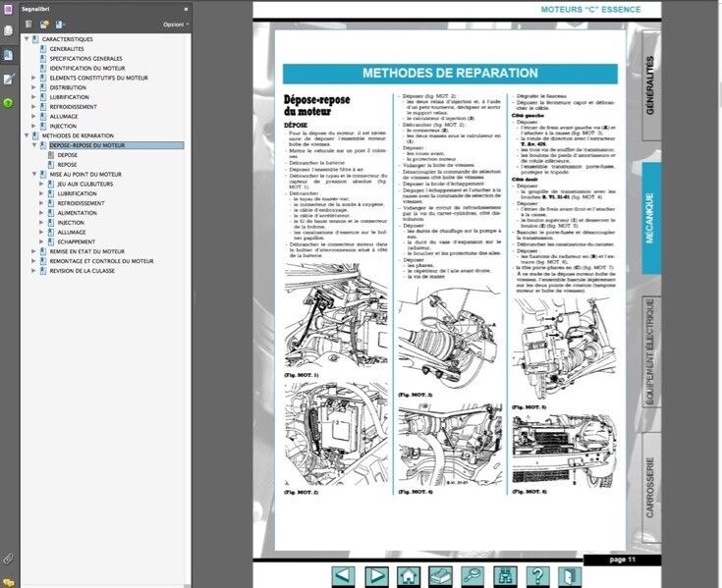Expand REVISION DE LA CULASSE node
Image resolution: width=722 pixels, height=588 pixels.
33,271
